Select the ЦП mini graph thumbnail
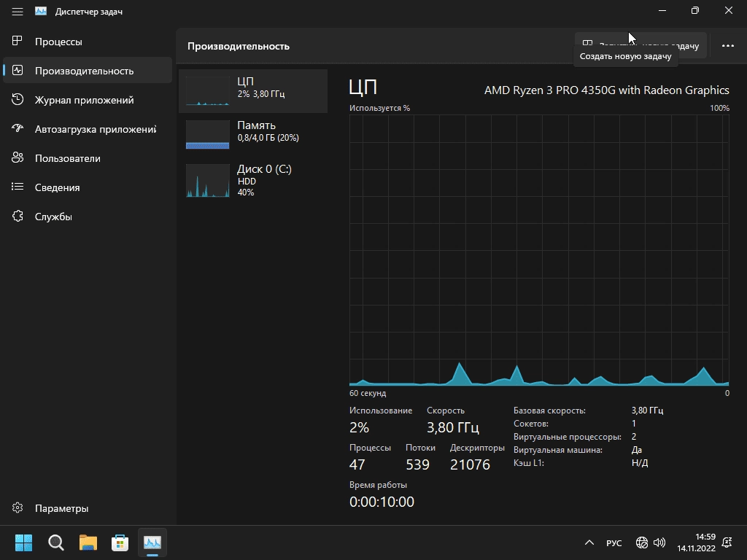The image size is (747, 560). coord(207,91)
